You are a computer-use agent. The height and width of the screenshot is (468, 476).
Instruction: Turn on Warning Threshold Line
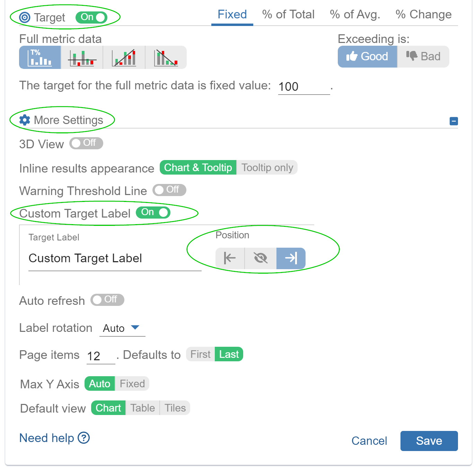[169, 190]
